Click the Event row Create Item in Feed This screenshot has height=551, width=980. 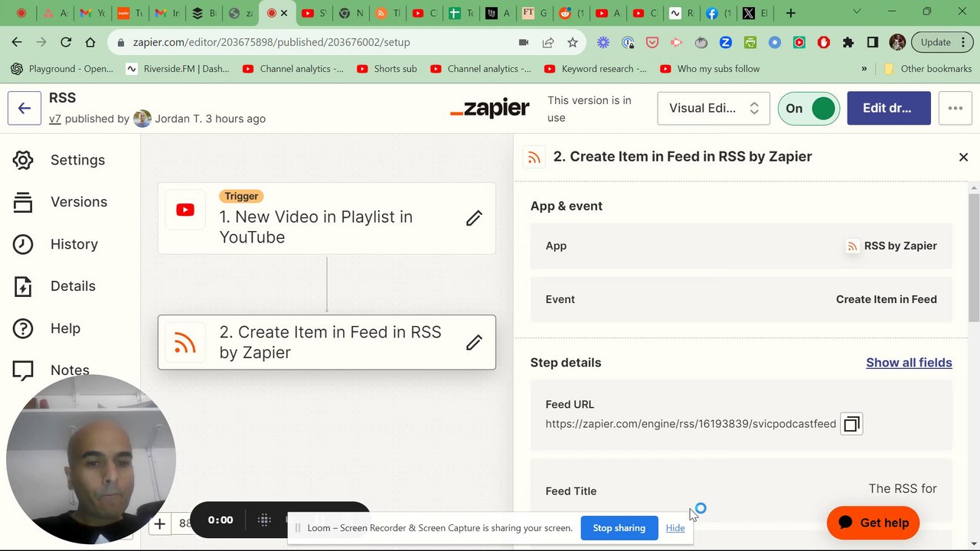741,299
